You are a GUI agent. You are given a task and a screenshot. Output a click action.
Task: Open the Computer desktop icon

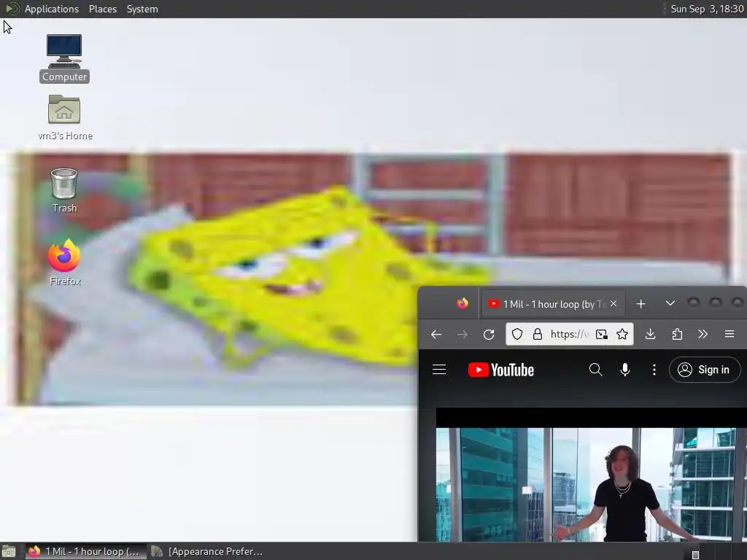(64, 58)
